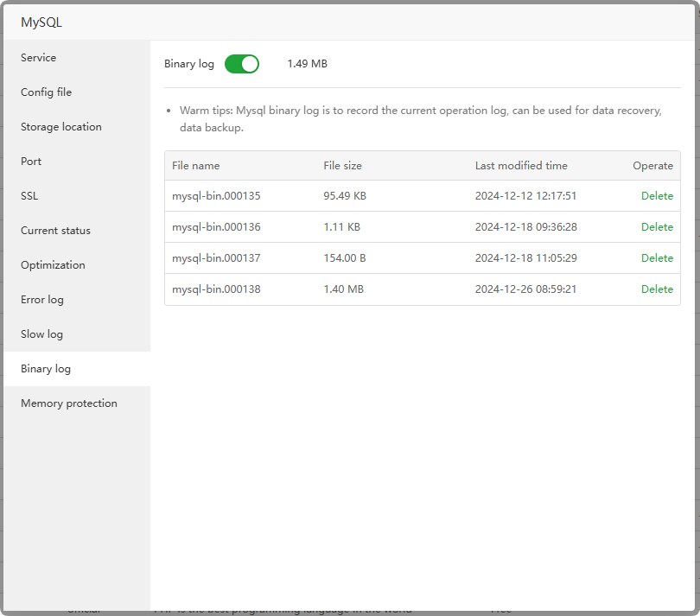Image resolution: width=700 pixels, height=616 pixels.
Task: Select the Port menu item
Action: tap(31, 162)
